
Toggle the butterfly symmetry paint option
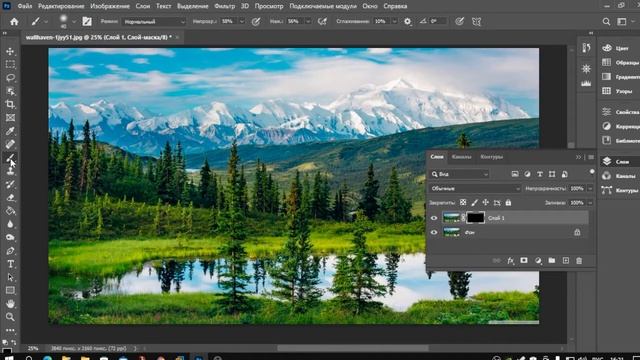click(x=476, y=22)
